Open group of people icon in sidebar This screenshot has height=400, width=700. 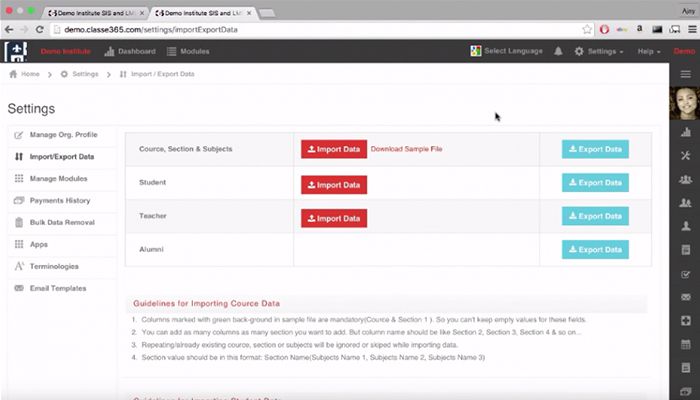686,179
